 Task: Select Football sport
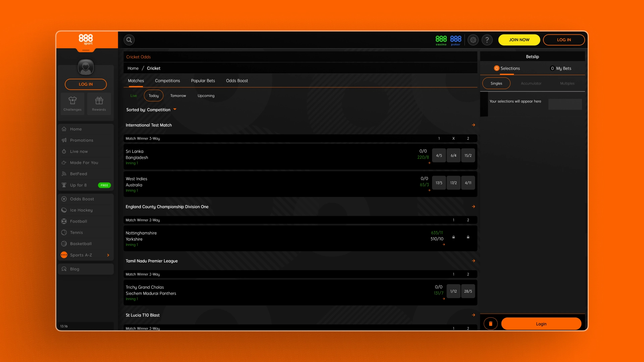pyautogui.click(x=86, y=221)
